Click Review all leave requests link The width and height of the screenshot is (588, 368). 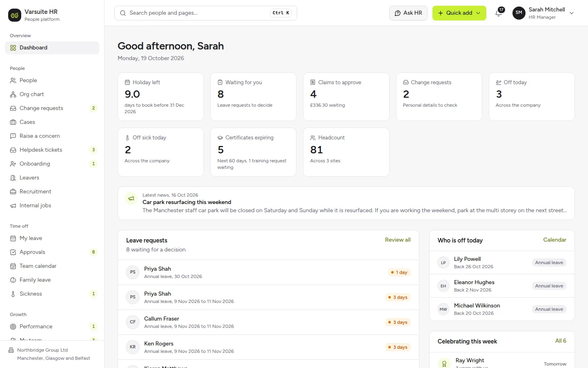pyautogui.click(x=398, y=240)
